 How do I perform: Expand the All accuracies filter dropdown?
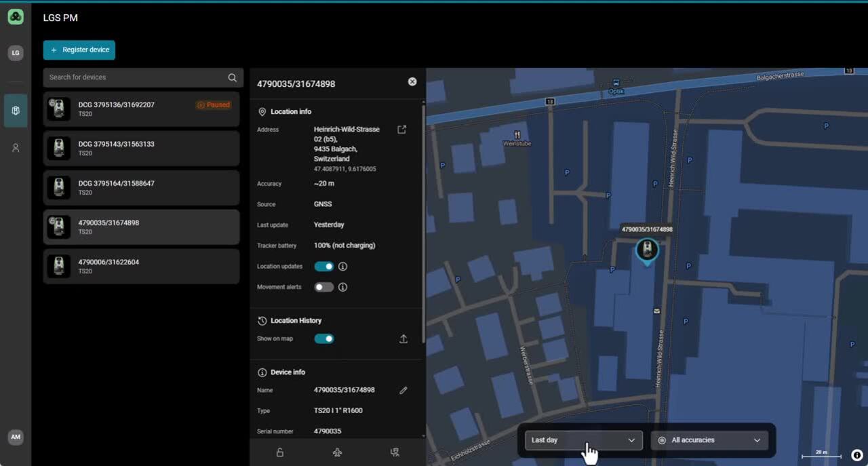(x=709, y=440)
